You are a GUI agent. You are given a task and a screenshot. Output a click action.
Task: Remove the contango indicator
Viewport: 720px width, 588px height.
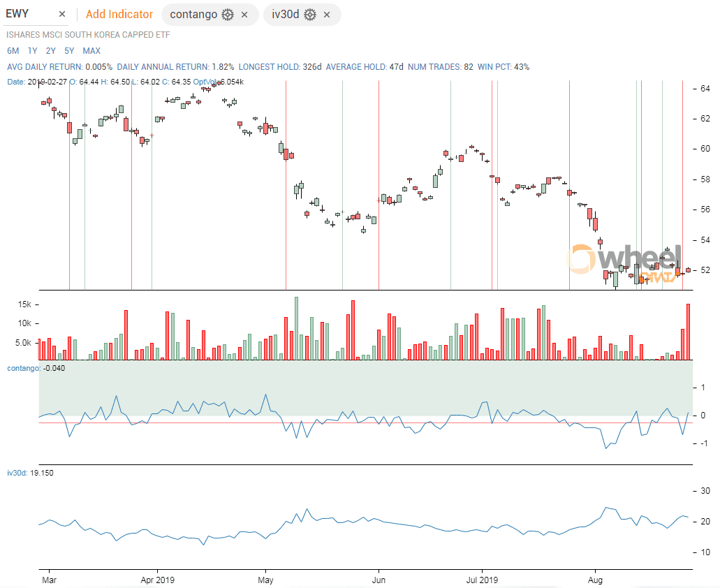pyautogui.click(x=244, y=15)
